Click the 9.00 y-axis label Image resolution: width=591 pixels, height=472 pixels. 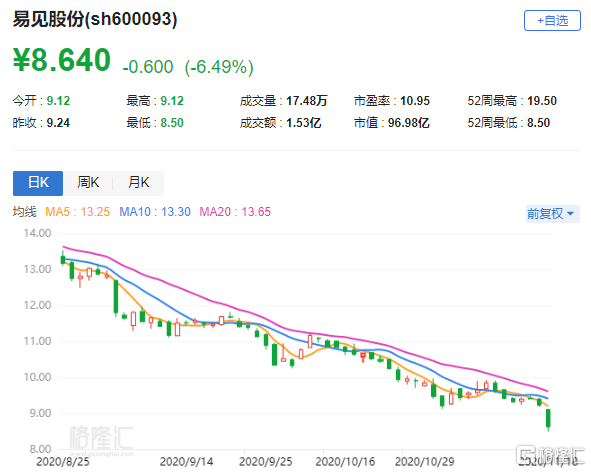(40, 413)
